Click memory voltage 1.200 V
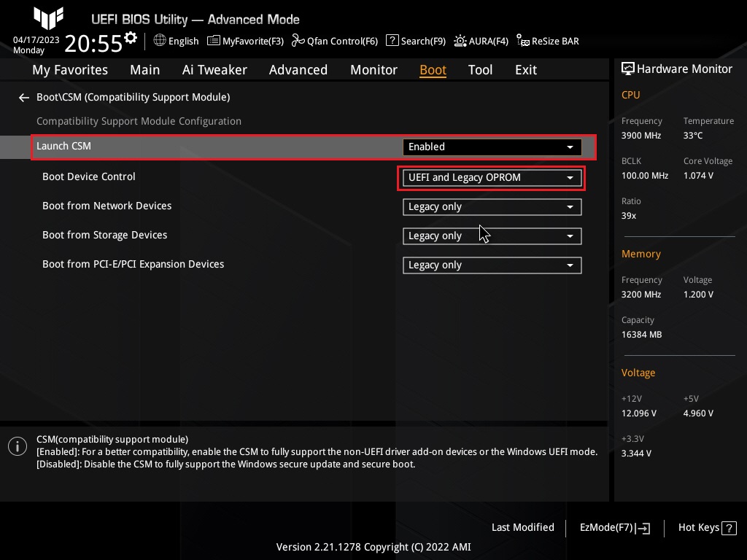The width and height of the screenshot is (747, 560). tap(698, 295)
